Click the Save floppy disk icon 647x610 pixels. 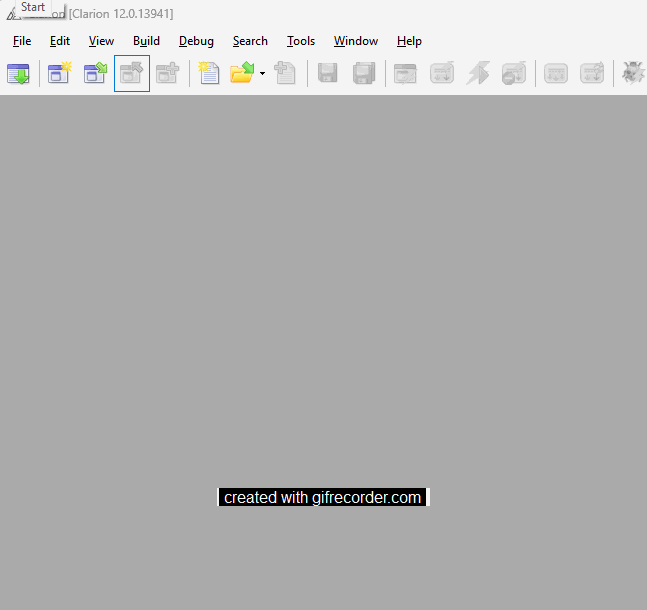[328, 73]
